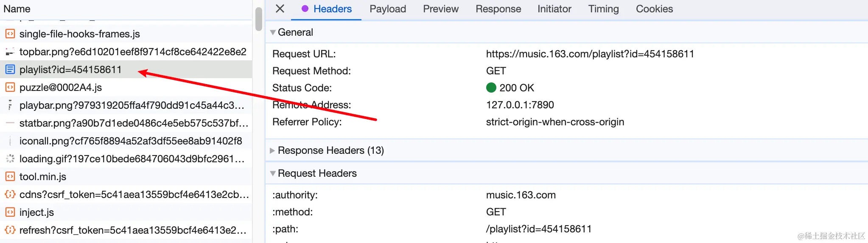Open the Cookies tab
The width and height of the screenshot is (868, 243).
click(x=654, y=9)
